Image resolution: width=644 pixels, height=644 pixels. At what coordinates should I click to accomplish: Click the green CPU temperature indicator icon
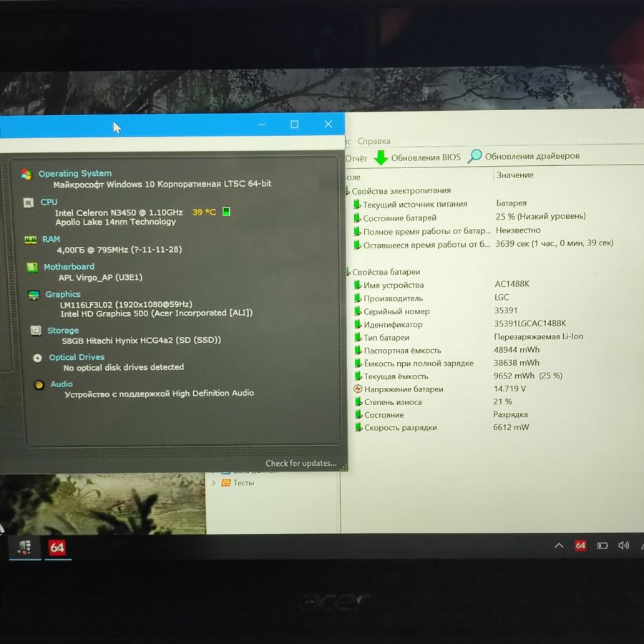(226, 212)
